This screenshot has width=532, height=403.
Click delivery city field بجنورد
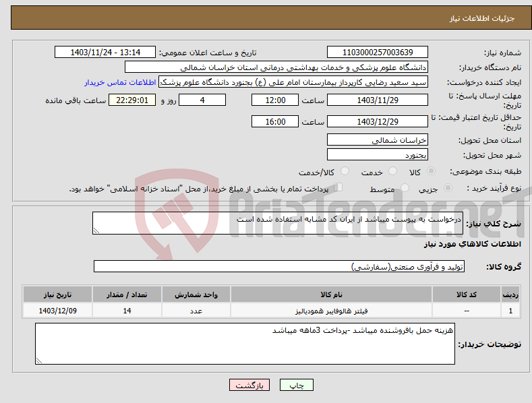coord(378,155)
